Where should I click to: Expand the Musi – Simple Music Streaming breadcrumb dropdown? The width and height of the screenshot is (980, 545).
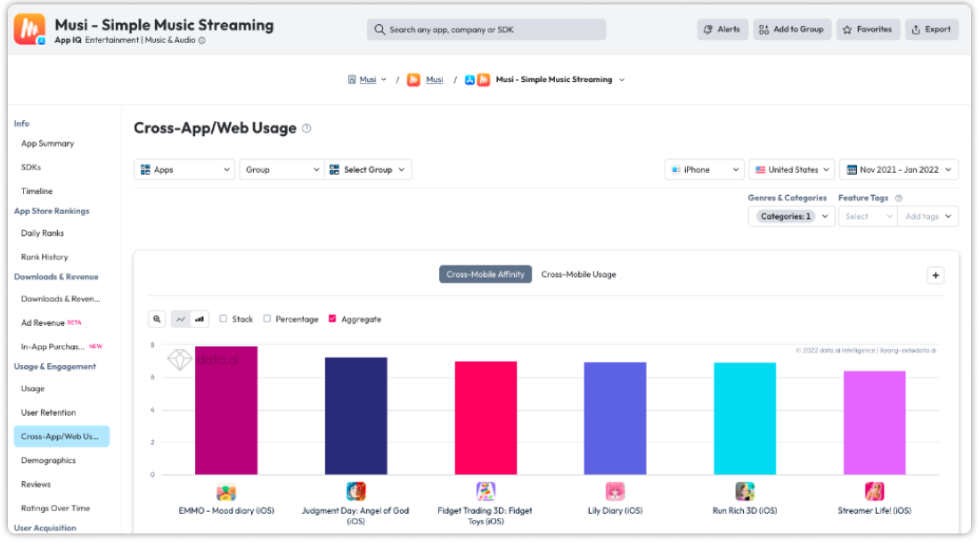coord(622,80)
